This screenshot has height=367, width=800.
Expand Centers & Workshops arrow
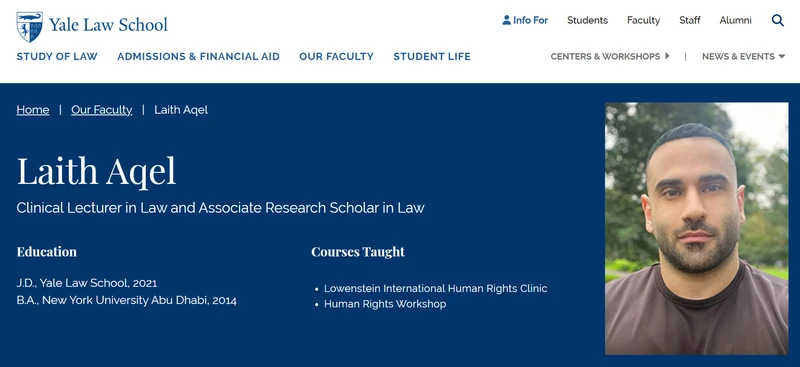667,56
